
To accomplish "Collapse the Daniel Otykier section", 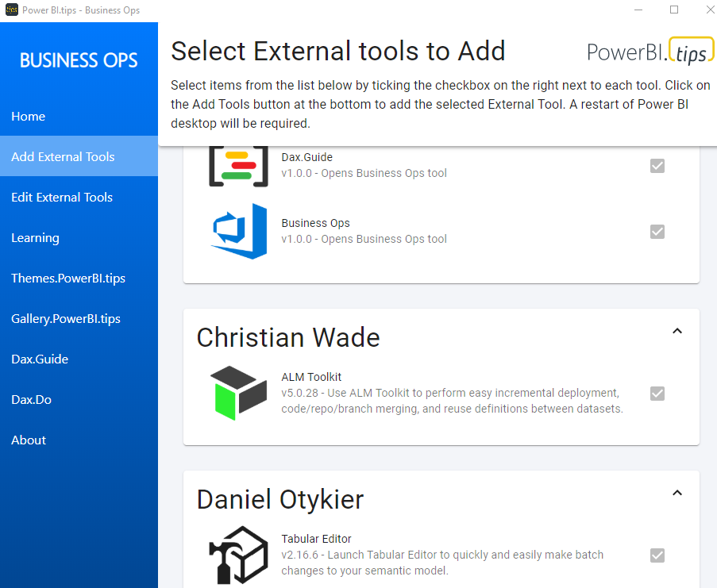I will coord(677,493).
